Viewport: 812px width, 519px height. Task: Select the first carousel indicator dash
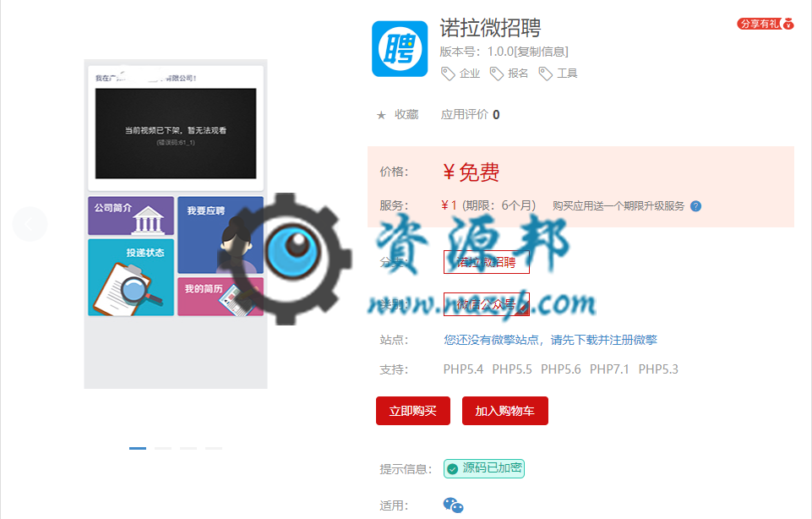point(138,448)
